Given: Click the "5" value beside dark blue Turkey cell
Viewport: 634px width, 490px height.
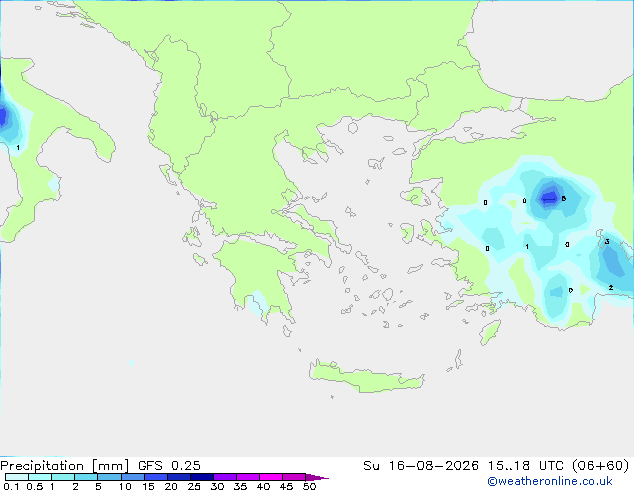Looking at the screenshot, I should point(564,199).
